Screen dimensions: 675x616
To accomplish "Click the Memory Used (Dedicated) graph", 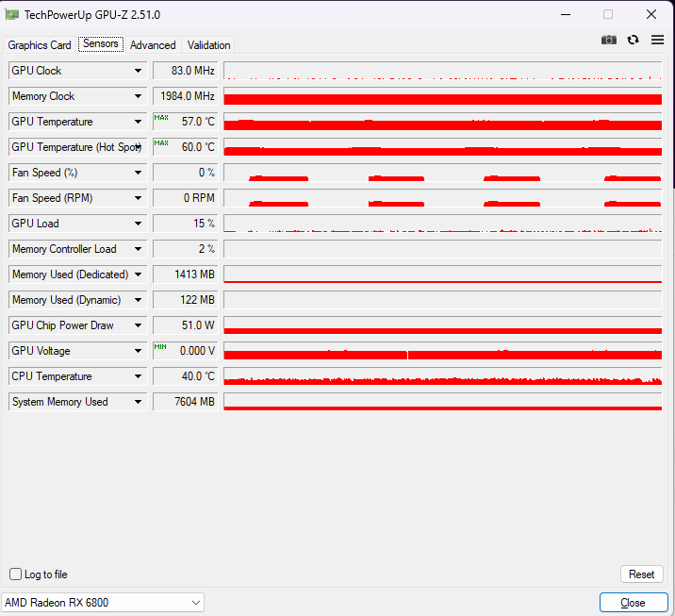I will (442, 274).
